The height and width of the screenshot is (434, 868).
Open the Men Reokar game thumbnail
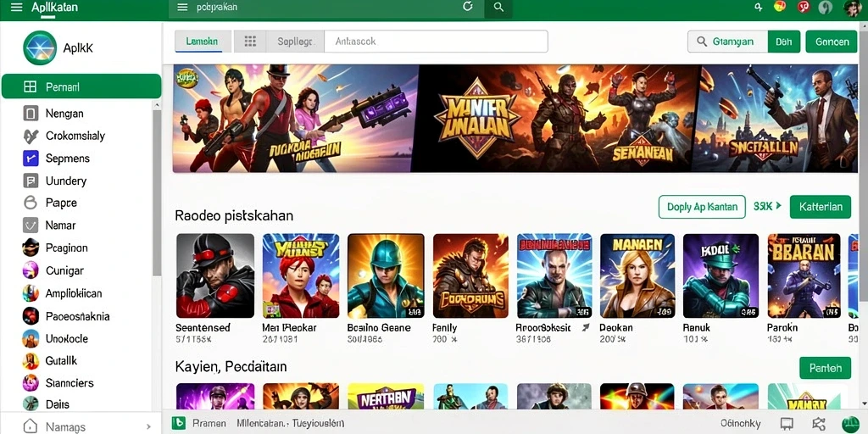(x=301, y=275)
